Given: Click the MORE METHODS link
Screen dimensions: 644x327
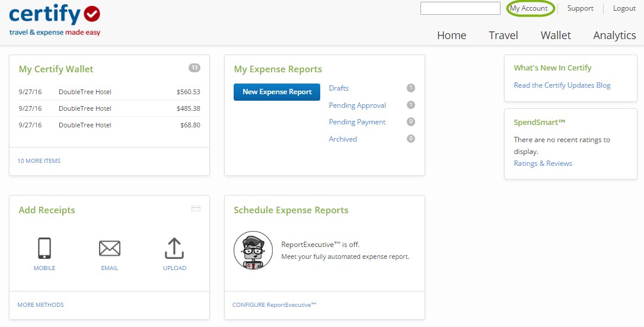Looking at the screenshot, I should [41, 305].
